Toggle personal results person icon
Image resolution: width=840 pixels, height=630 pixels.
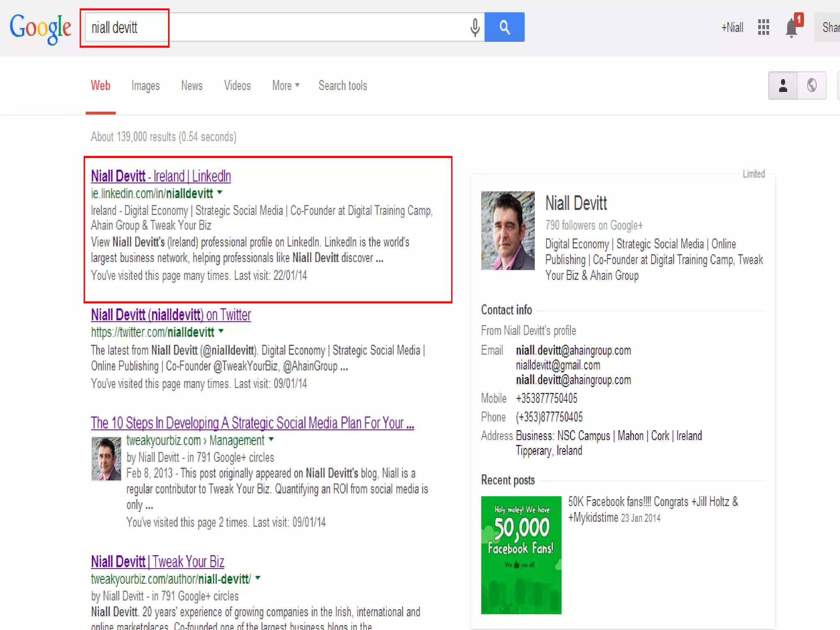click(x=783, y=85)
